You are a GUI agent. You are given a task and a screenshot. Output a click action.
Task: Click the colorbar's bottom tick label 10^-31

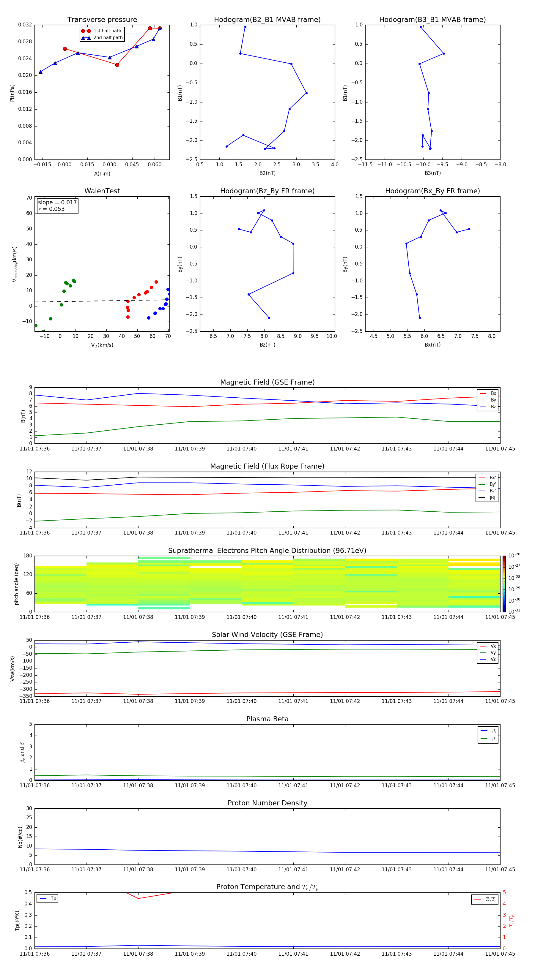[x=514, y=611]
